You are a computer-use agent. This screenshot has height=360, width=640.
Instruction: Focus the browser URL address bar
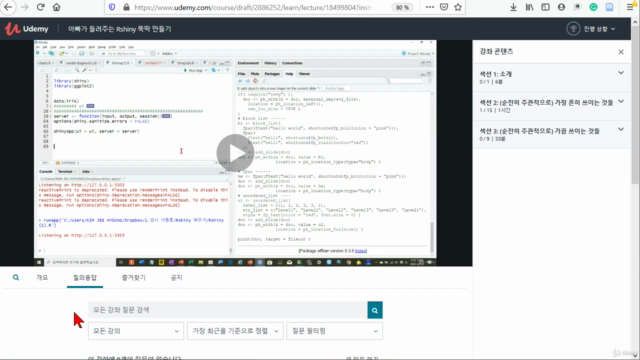(x=253, y=7)
